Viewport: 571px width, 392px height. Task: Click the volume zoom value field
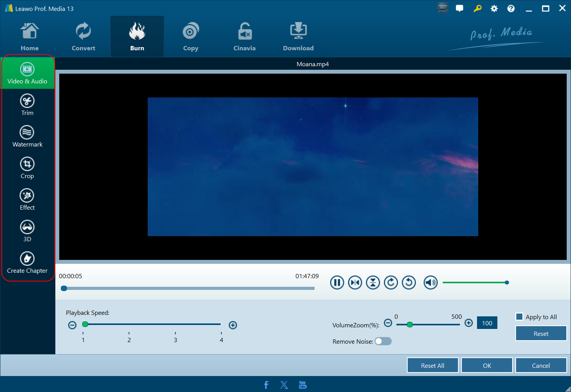tap(487, 323)
